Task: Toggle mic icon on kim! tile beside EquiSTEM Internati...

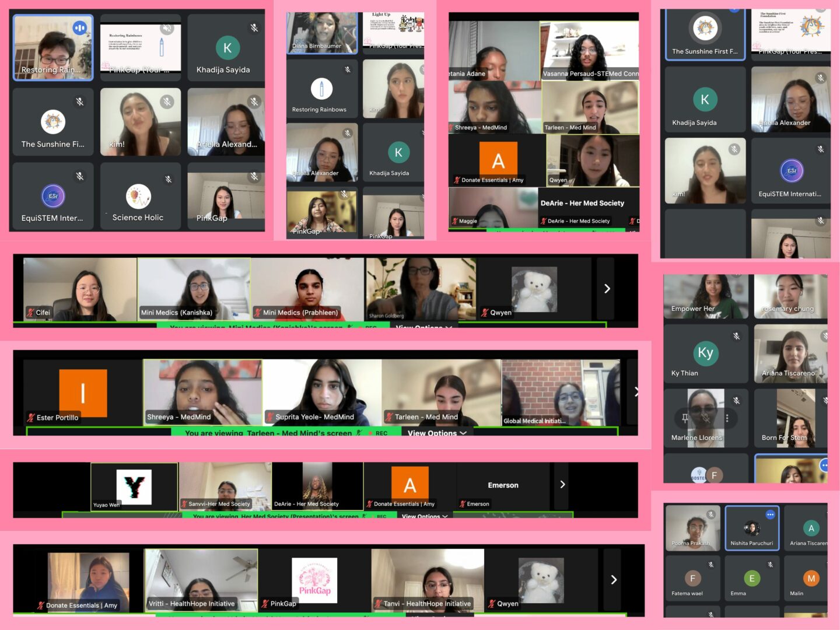Action: 734,149
